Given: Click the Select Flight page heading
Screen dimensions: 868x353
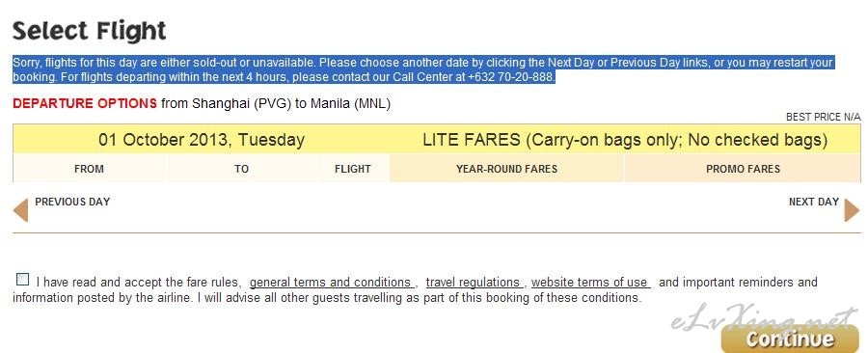Looking at the screenshot, I should tap(89, 31).
